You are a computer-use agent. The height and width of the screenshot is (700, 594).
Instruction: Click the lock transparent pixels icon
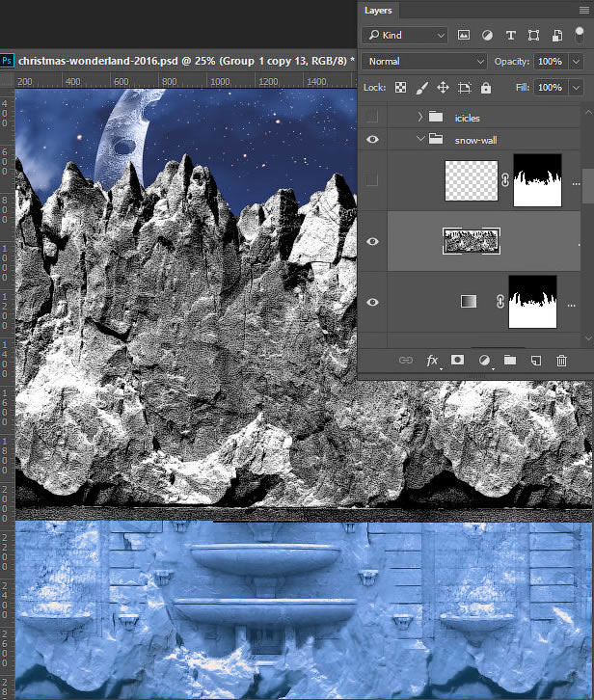click(x=401, y=88)
